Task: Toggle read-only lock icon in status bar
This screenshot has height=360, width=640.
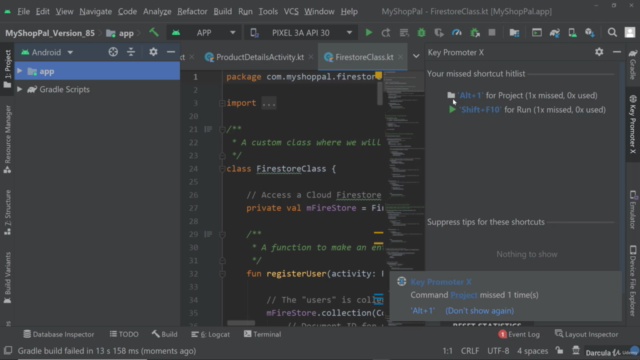Action: click(559, 351)
